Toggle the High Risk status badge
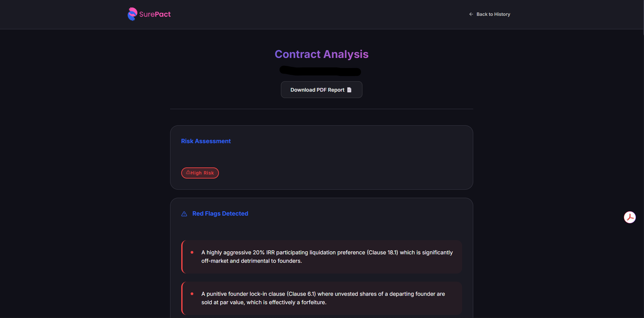 [200, 173]
